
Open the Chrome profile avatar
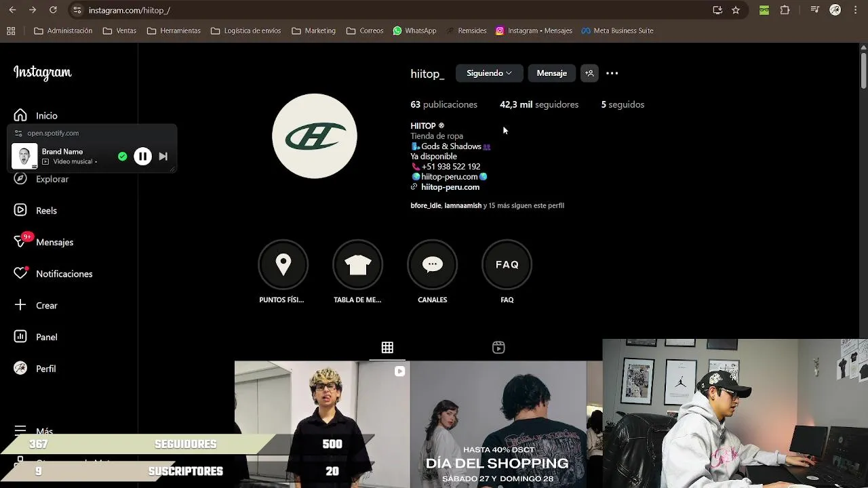pyautogui.click(x=835, y=10)
